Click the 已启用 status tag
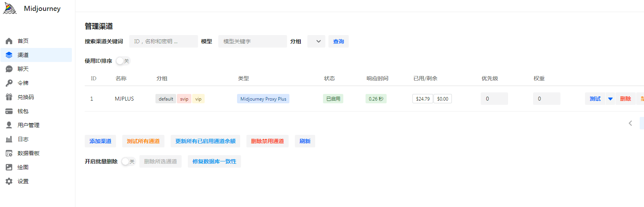Screen dimensions: 644x207 [333, 99]
